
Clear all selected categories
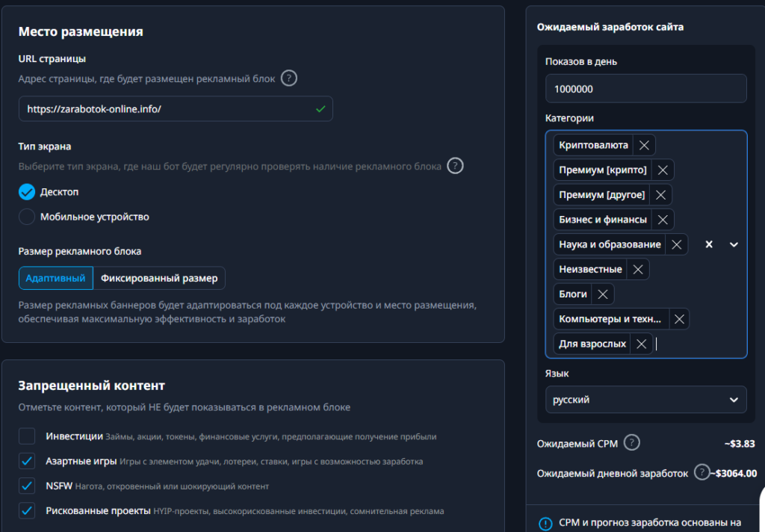click(709, 244)
